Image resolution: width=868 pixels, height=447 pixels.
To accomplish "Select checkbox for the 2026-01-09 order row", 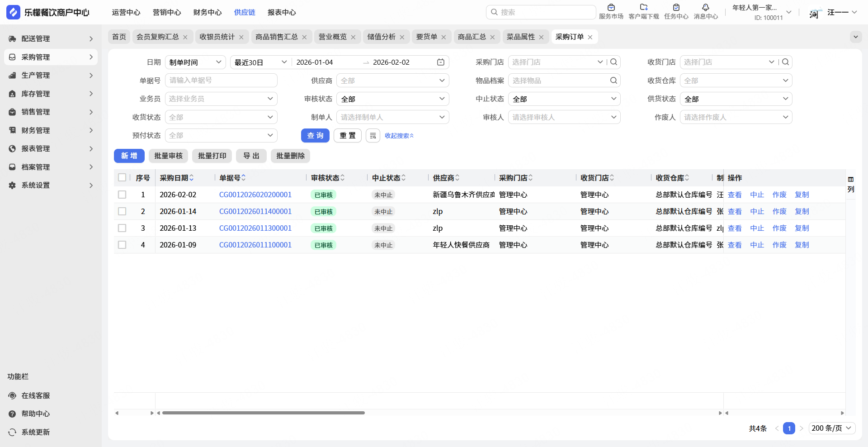I will pos(122,245).
